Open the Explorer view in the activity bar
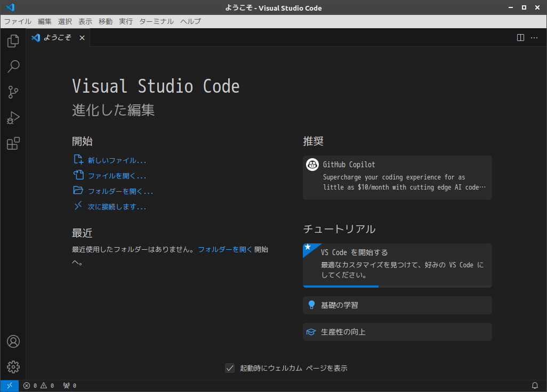547x392 pixels. [13, 41]
